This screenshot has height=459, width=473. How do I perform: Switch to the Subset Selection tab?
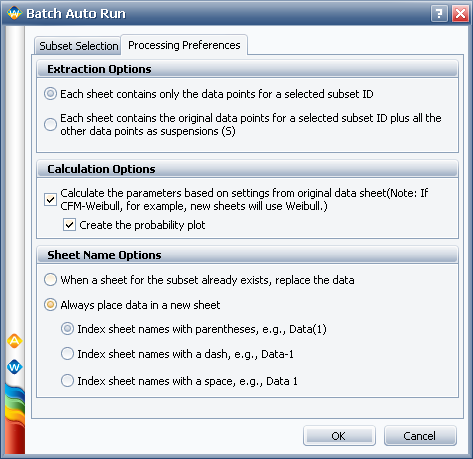[x=78, y=46]
